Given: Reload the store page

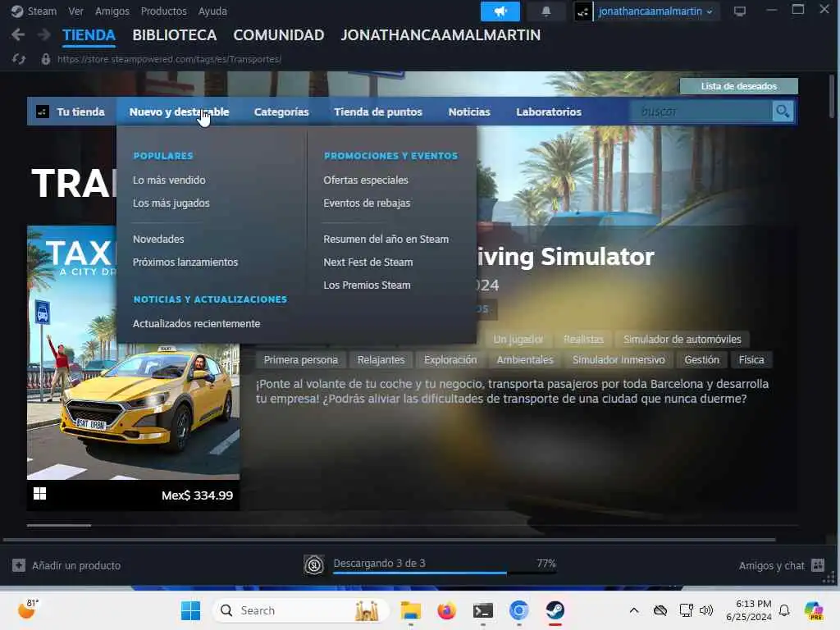Looking at the screenshot, I should pos(19,59).
